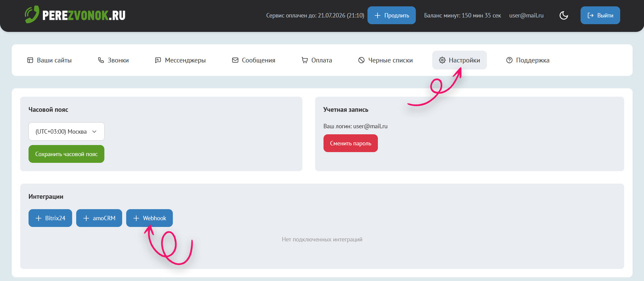Screen dimensions: 644x281
Task: Click the gear icon in Настройки
Action: (x=442, y=60)
